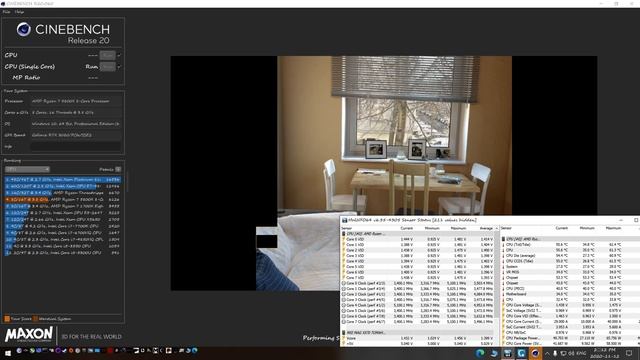Toggle the Details checkbox in Ranking

(x=118, y=169)
